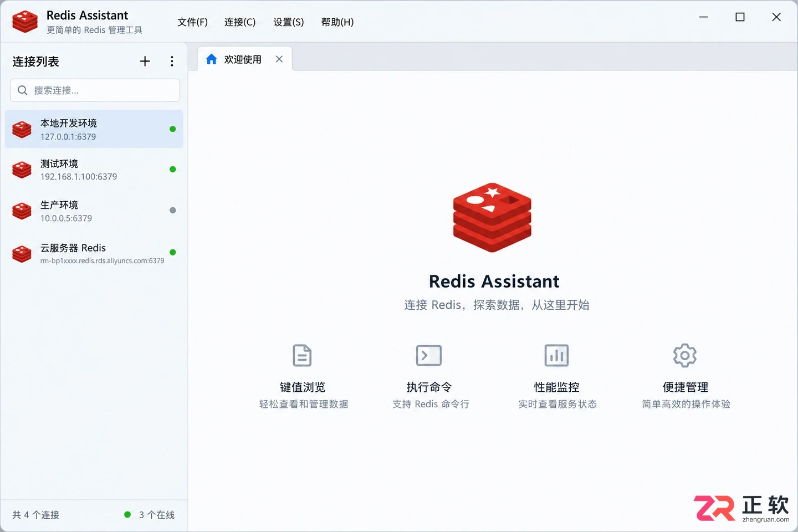Click the 便捷管理 feature label

coord(686,387)
